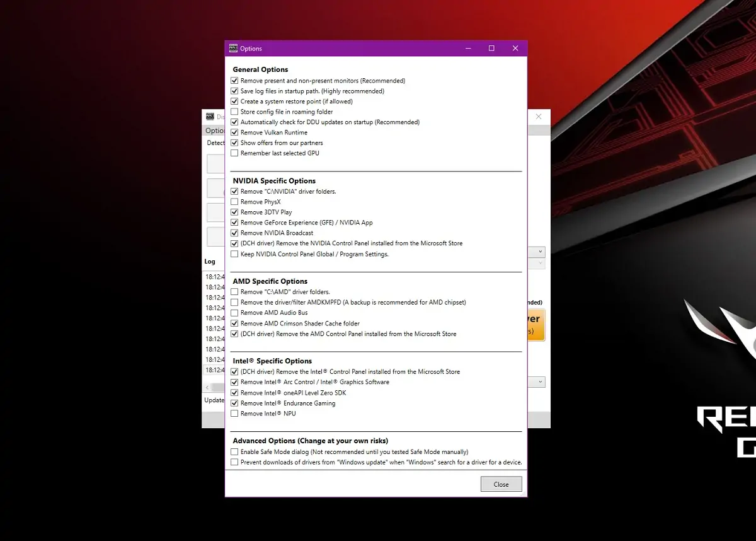
Task: Toggle Remove GeForce Experience / NVIDIA App
Action: [234, 223]
